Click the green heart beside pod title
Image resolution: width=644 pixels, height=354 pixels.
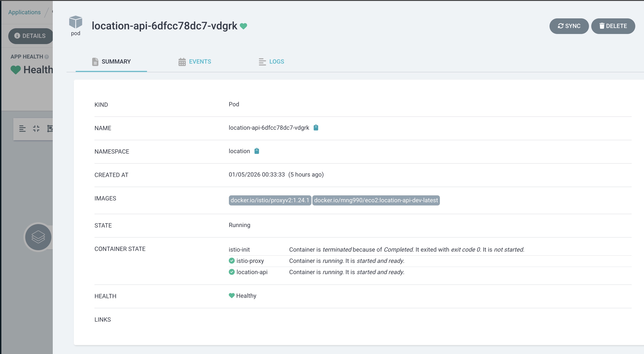coord(243,26)
